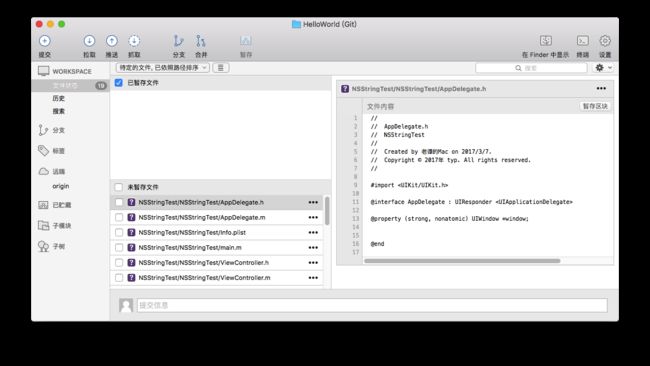Viewport: 650px width, 366px height.
Task: Select the AppDelegate.h file row
Action: click(x=216, y=202)
